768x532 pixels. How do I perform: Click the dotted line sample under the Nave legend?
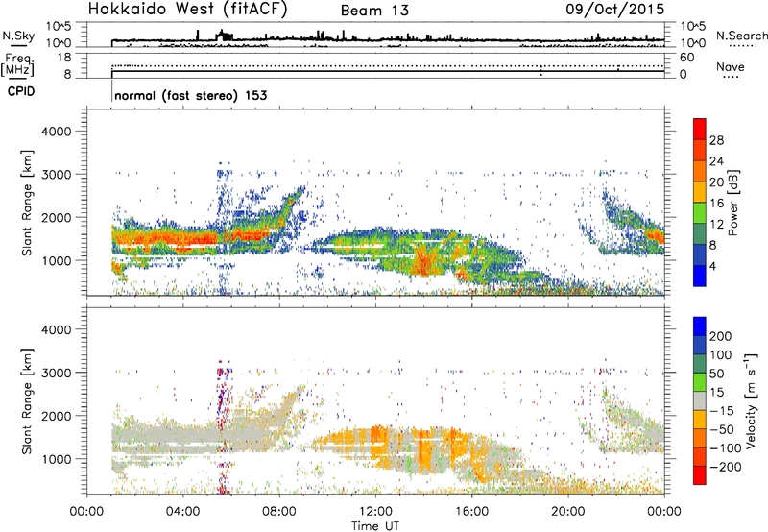[731, 78]
